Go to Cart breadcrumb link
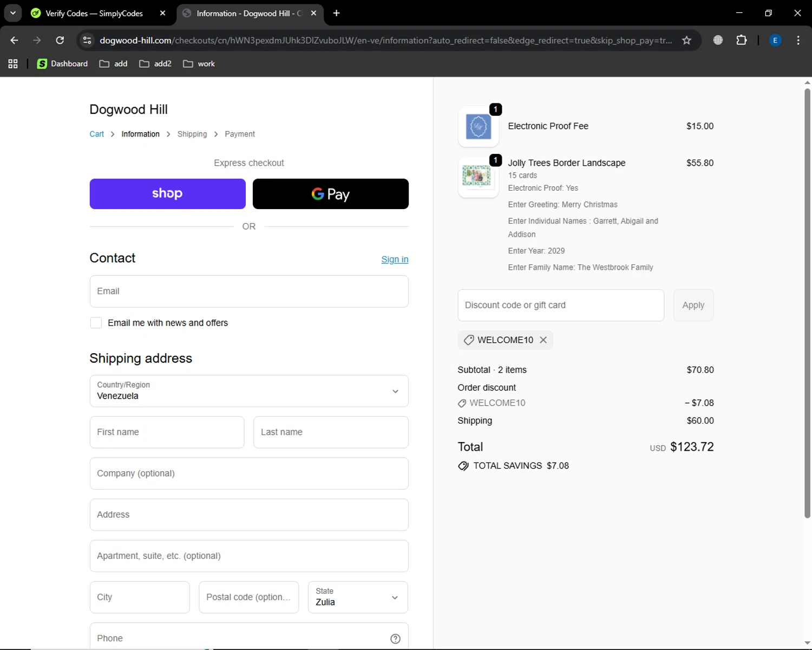812x650 pixels. 96,134
